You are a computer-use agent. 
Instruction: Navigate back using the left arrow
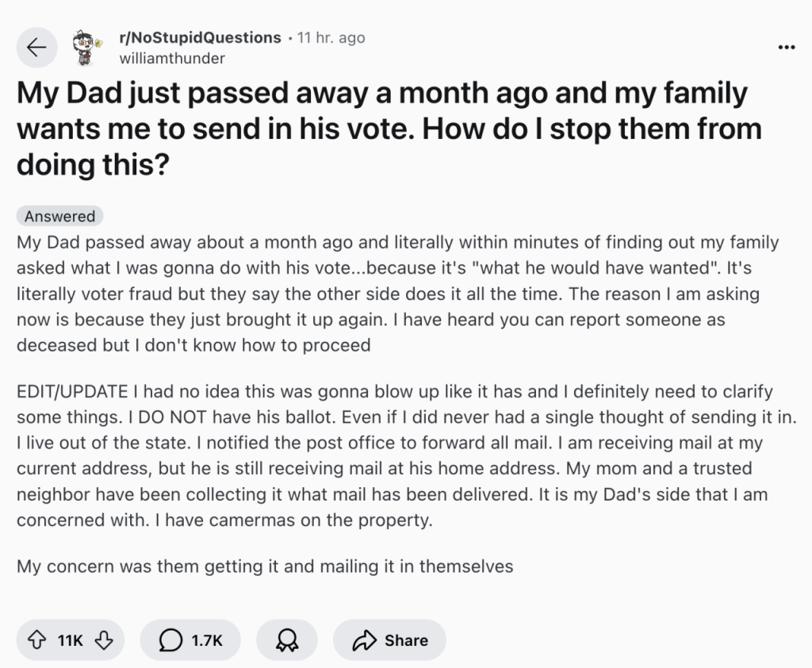tap(36, 47)
